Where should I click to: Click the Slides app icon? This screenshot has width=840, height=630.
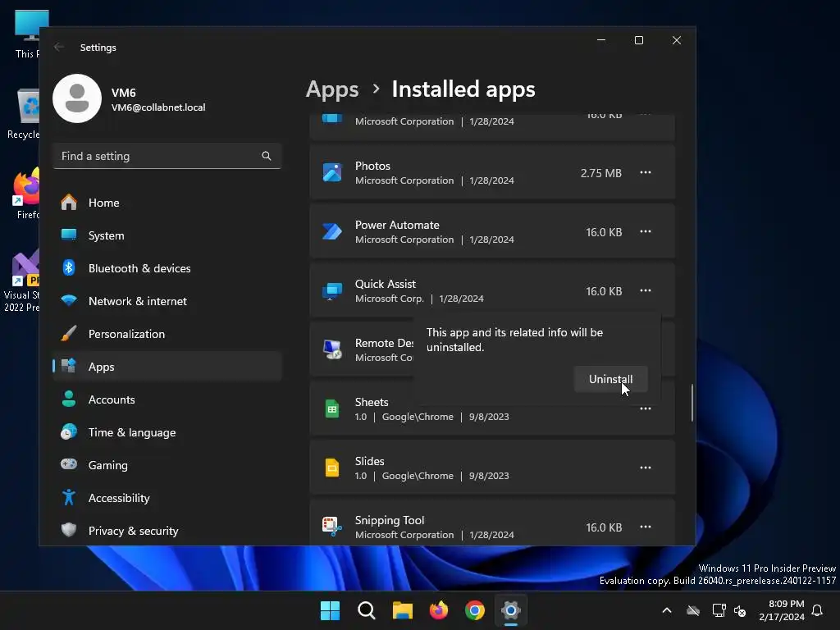(332, 468)
